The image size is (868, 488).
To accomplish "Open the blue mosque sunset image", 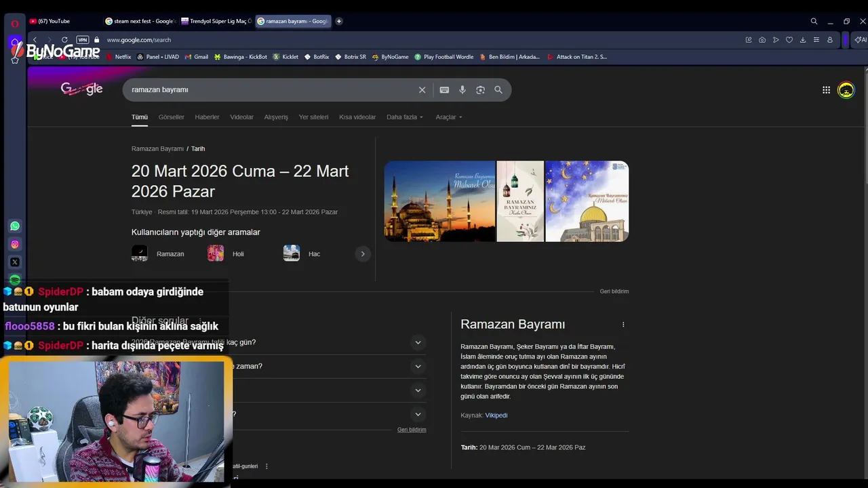I will 439,201.
